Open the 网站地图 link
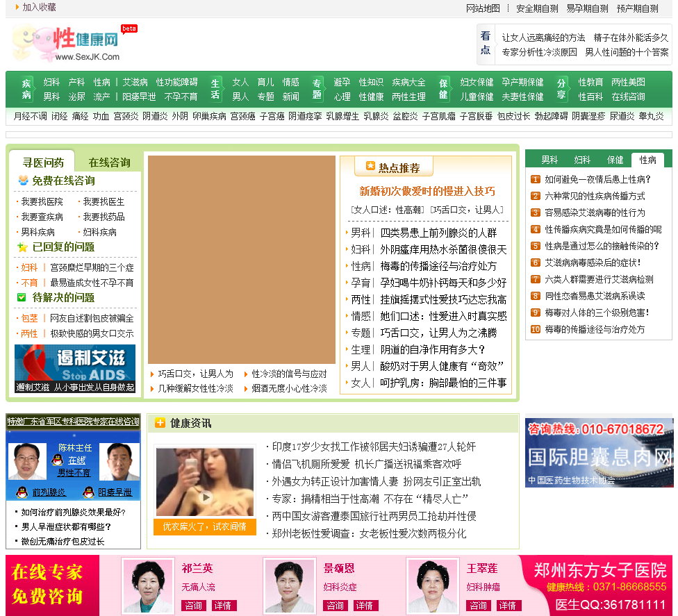Screen dimensions: 678x616 (483, 8)
